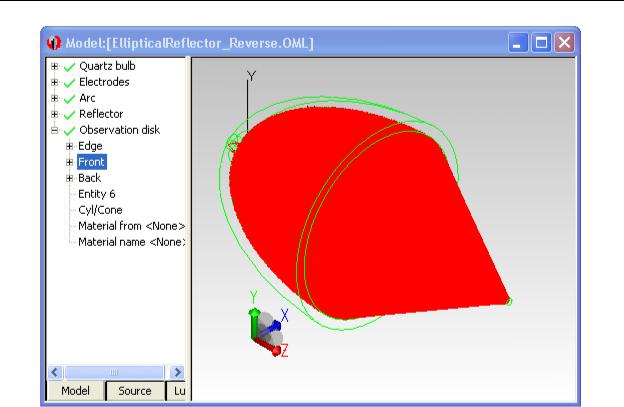Screen dimensions: 624x407
Task: Toggle the Observation disk green checkmark
Action: (x=69, y=130)
